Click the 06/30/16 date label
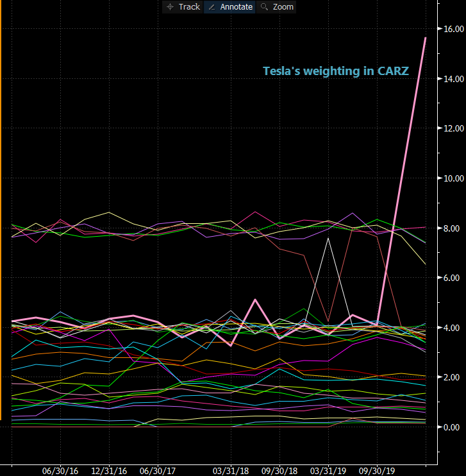Image resolution: width=466 pixels, height=476 pixels. 60,471
